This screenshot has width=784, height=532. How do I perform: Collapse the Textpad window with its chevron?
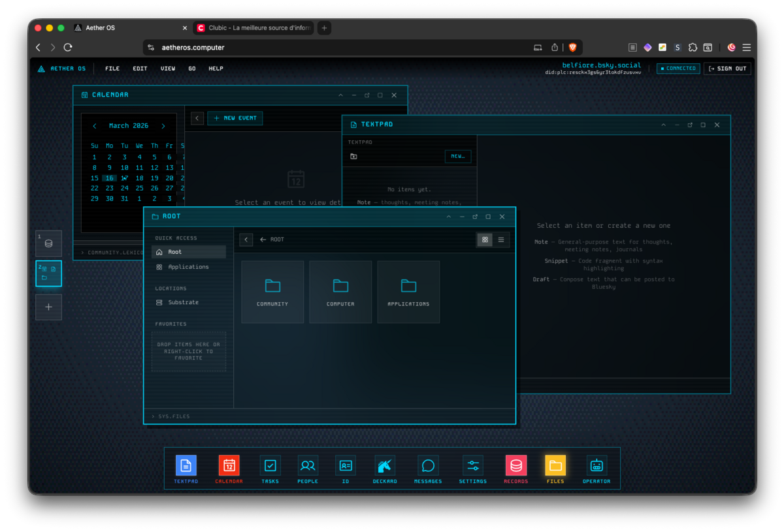[x=664, y=125]
